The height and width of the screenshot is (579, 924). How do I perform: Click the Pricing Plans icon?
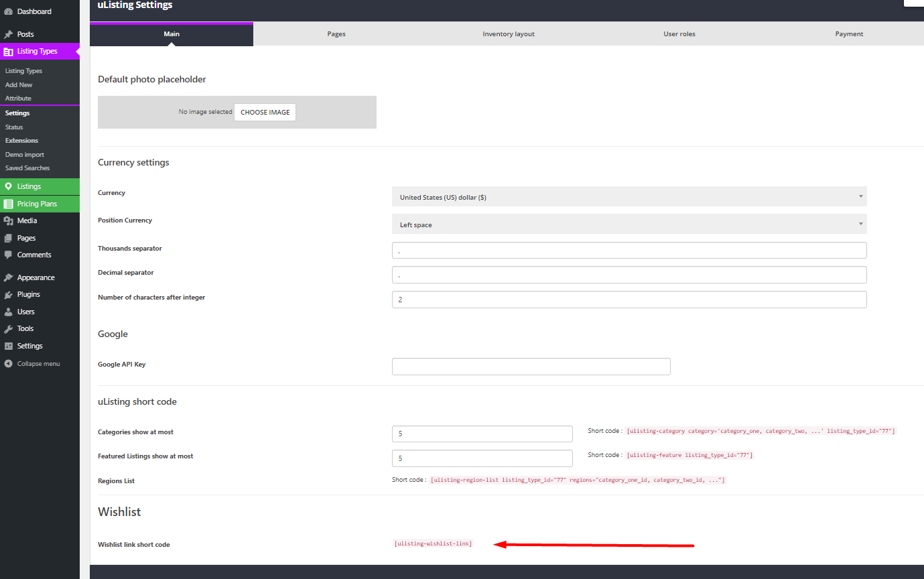tap(8, 204)
